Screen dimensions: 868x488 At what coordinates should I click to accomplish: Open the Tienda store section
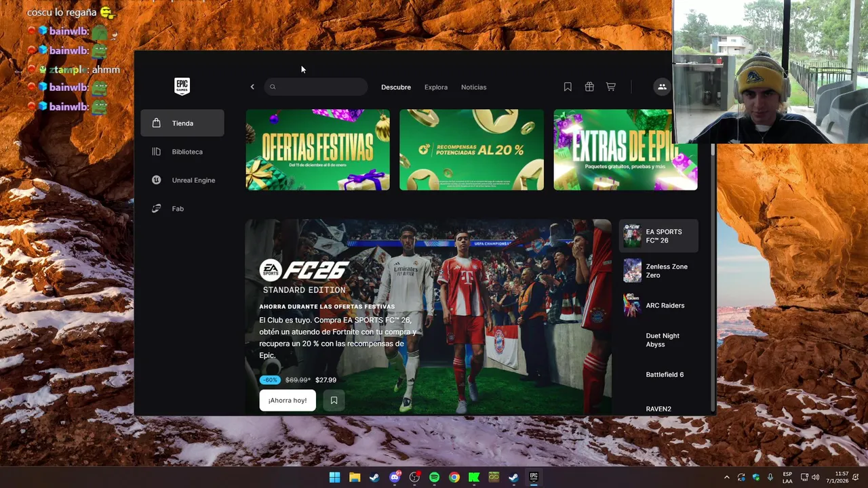(x=182, y=123)
